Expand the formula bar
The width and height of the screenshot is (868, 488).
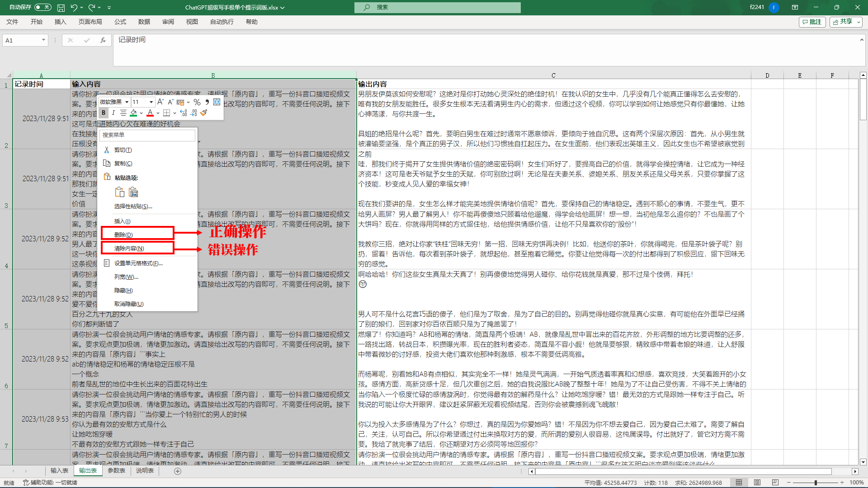(861, 40)
